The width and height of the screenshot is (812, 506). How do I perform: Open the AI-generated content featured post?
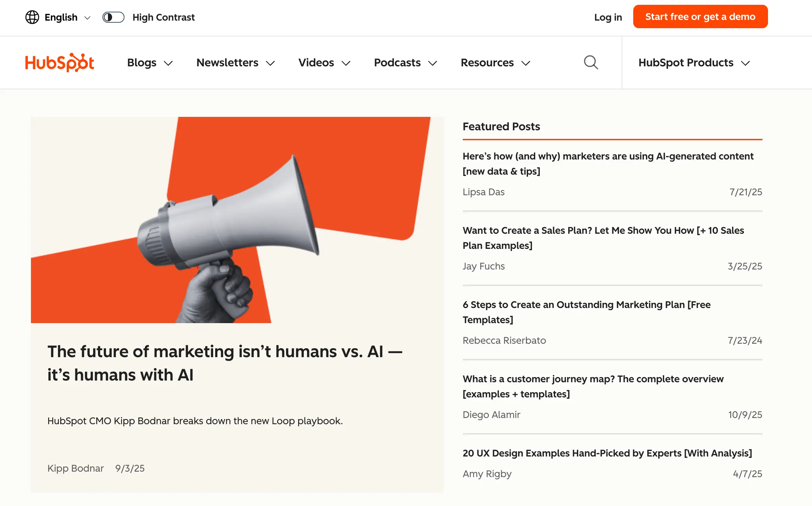click(x=608, y=164)
